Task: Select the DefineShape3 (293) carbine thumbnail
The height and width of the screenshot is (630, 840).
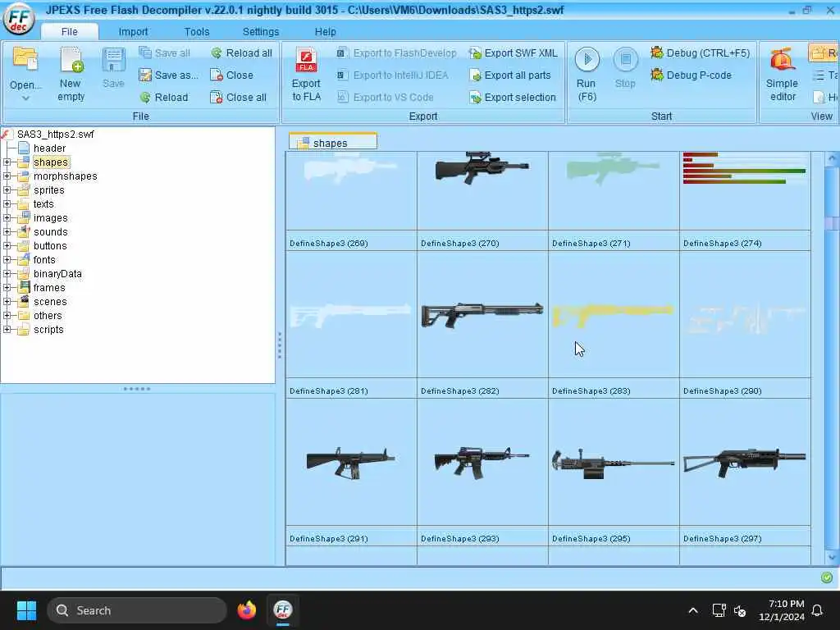Action: point(482,462)
